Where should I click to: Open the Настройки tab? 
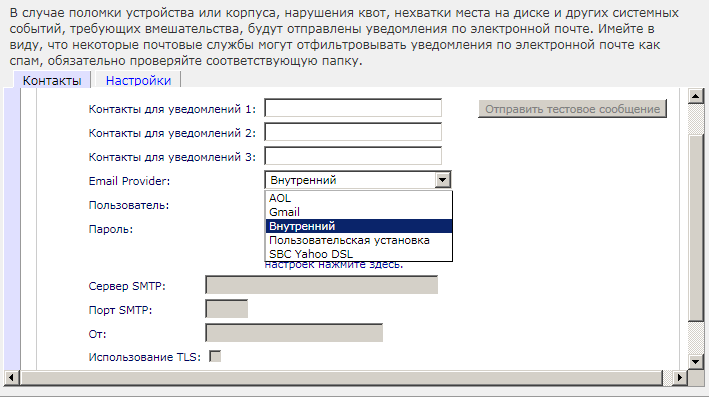tap(138, 80)
